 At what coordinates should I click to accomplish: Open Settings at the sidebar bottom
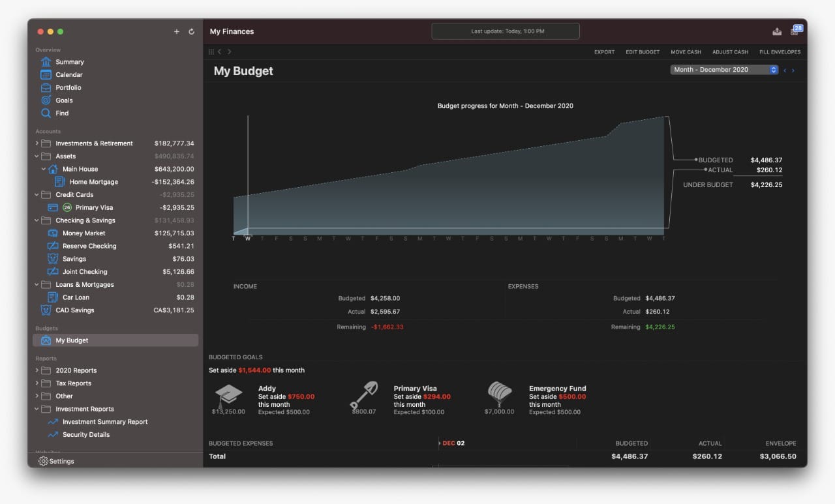click(56, 461)
